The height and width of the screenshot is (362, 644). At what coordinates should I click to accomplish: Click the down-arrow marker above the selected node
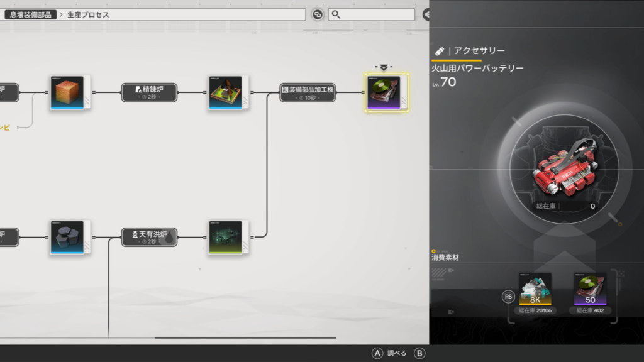click(384, 67)
